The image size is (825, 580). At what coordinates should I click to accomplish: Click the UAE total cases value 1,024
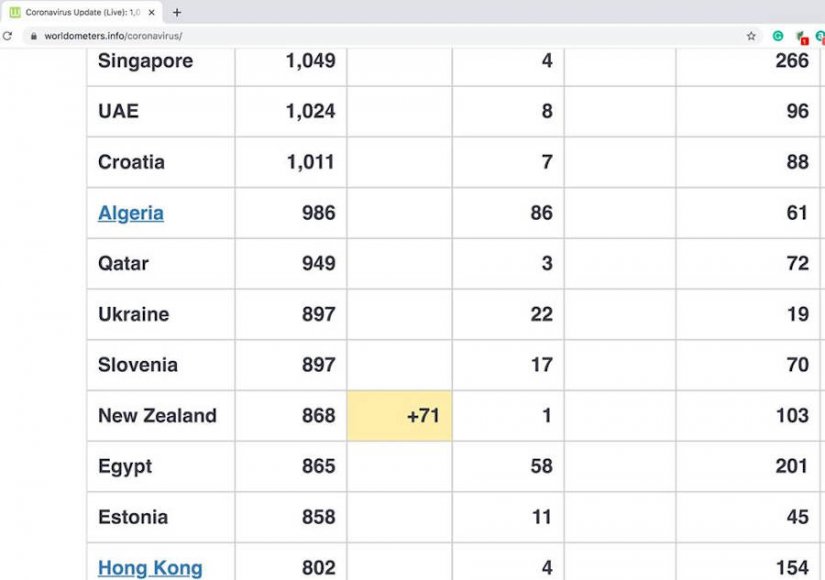(310, 111)
